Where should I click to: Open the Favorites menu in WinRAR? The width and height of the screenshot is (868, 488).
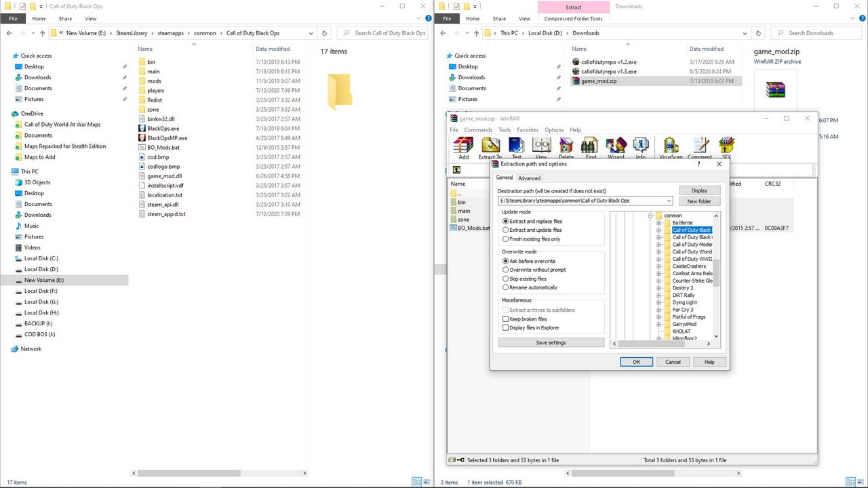click(528, 130)
